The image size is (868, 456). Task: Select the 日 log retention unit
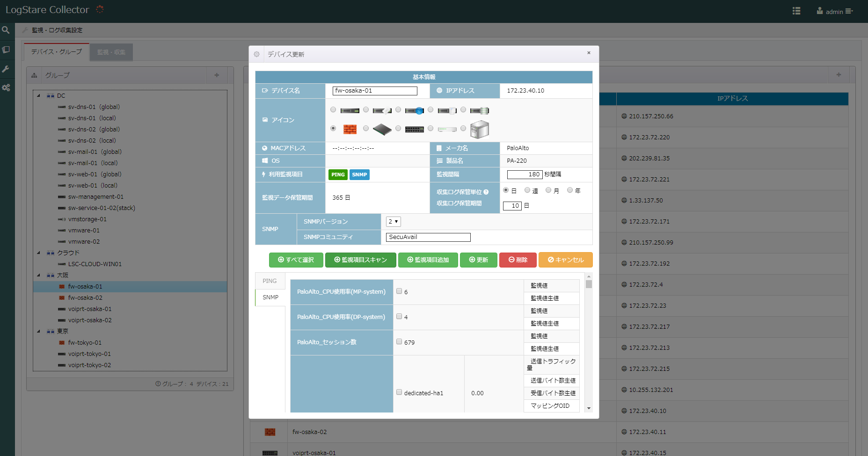click(506, 190)
